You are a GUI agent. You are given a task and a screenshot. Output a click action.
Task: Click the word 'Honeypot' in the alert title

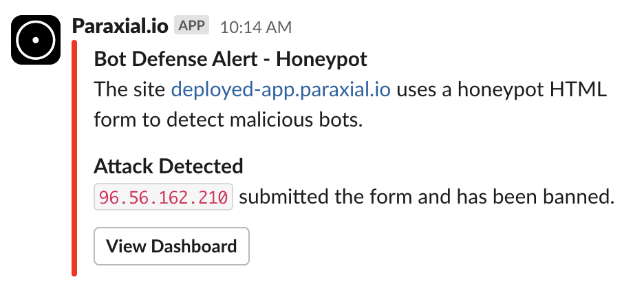tap(321, 59)
